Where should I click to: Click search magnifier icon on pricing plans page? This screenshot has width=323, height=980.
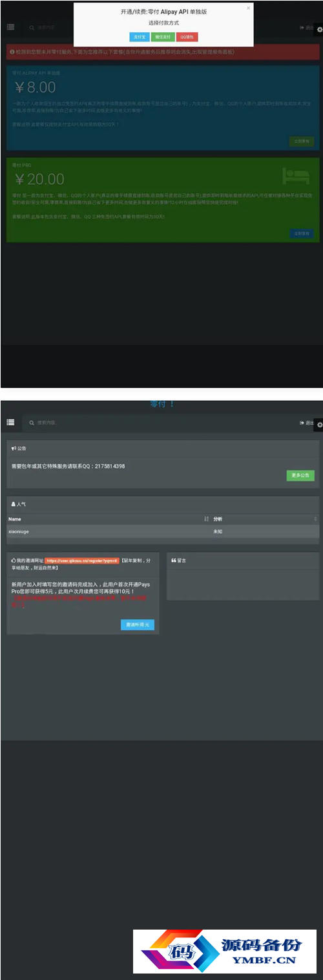pos(31,28)
